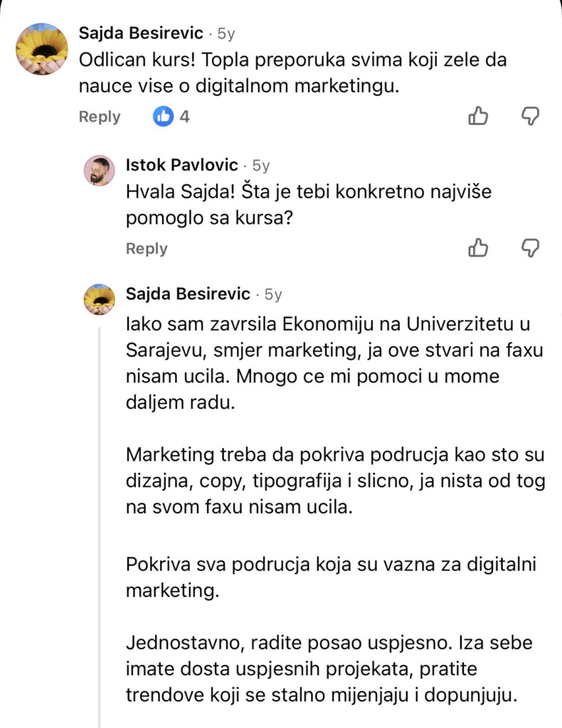The height and width of the screenshot is (728, 562).
Task: Dislike Sajda's "Odlican kurs!" comment with thumbs down
Action: [x=530, y=116]
